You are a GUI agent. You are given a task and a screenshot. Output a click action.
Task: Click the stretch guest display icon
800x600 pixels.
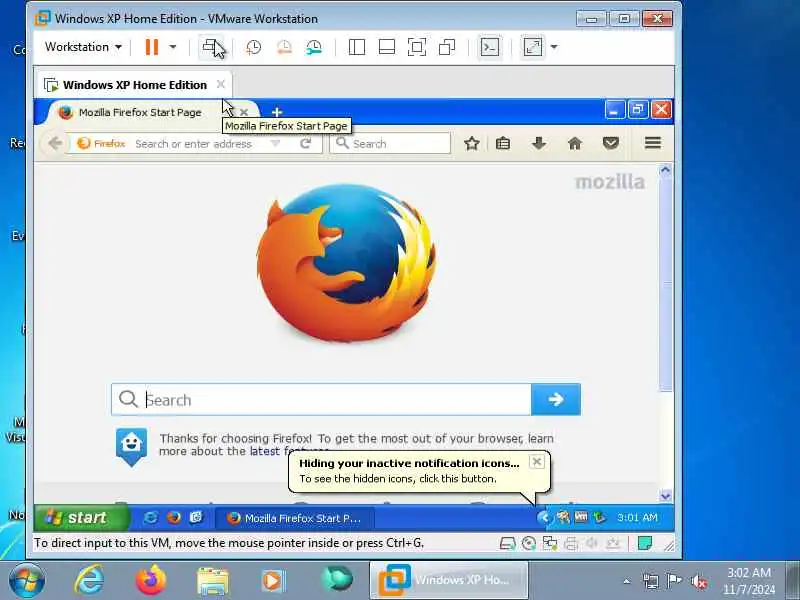(x=533, y=47)
